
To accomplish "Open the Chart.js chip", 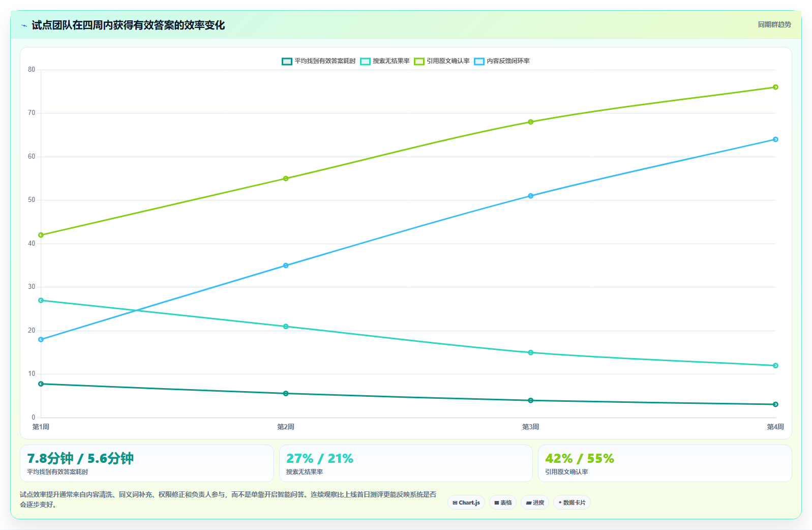I will coord(466,503).
